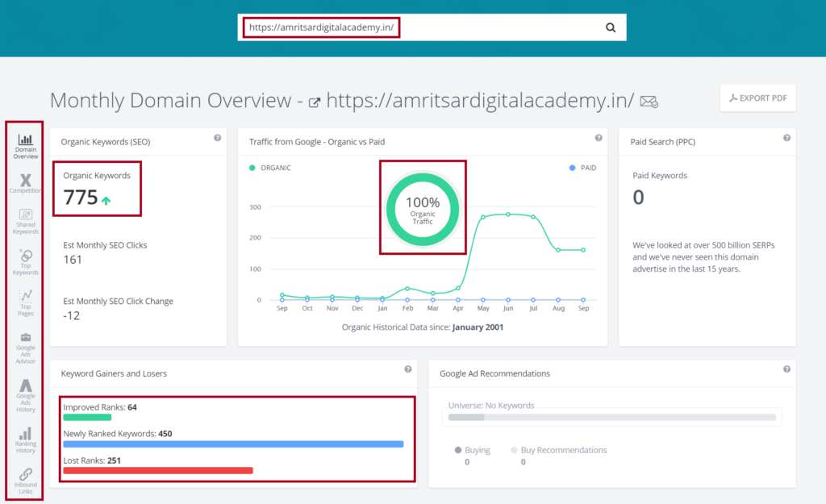Click the 'Paid Search (PPC)' card title
Image resolution: width=826 pixels, height=504 pixels.
[663, 142]
